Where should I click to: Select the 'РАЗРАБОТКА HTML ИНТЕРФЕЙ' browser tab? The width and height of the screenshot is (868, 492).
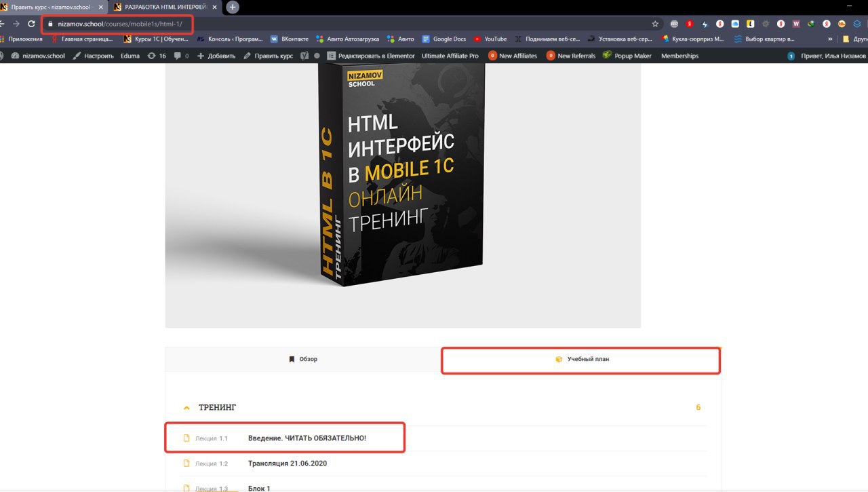pyautogui.click(x=165, y=7)
